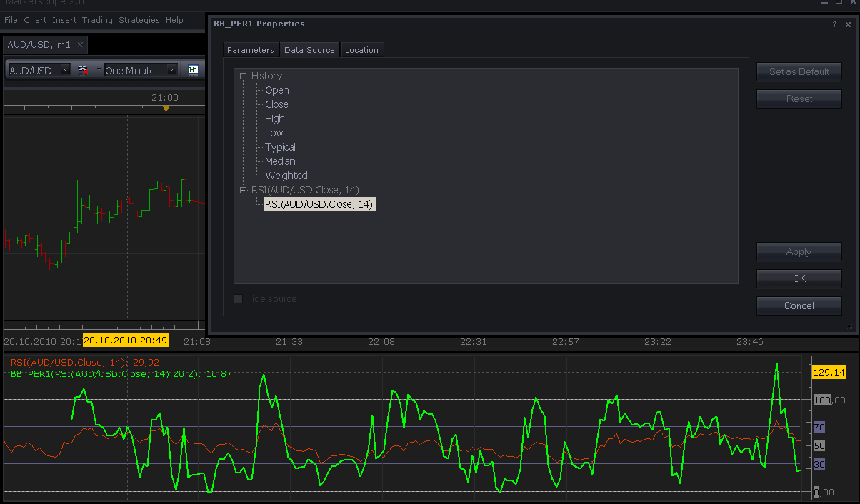Screen dimensions: 860x504
Task: Open the Strategies menu
Action: (139, 20)
